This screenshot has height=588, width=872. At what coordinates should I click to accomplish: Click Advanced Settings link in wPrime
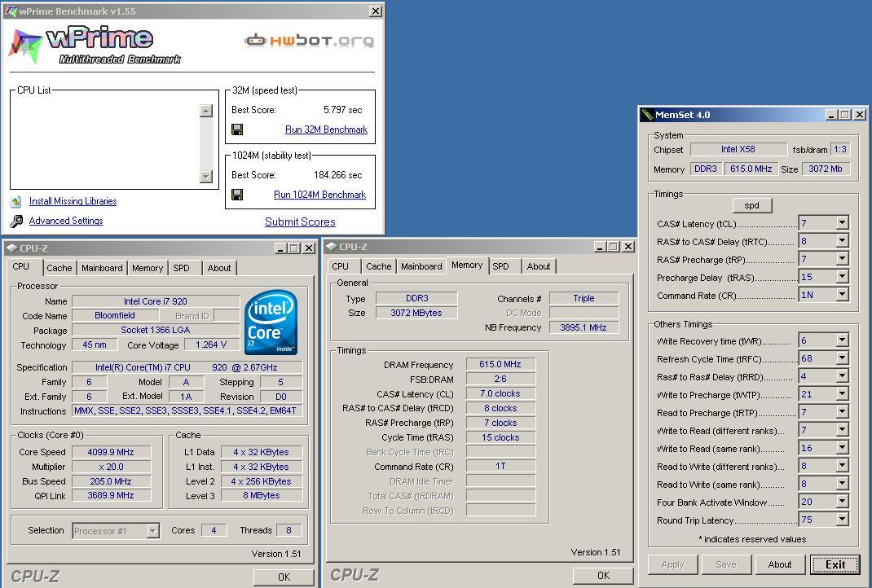click(x=66, y=221)
